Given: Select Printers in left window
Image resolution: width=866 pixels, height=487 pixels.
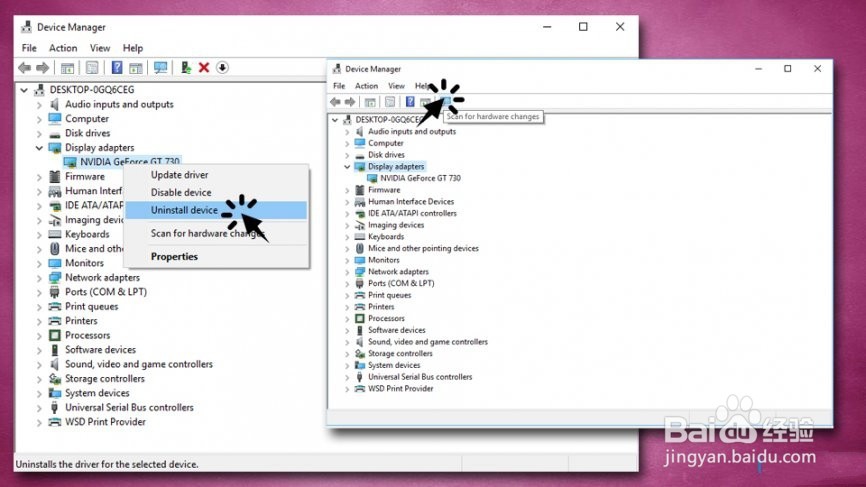Looking at the screenshot, I should coord(81,321).
